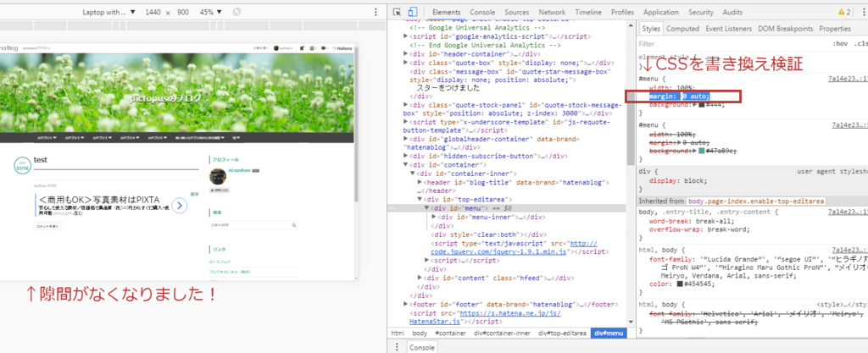868x353 pixels.
Task: Open the Network tab
Action: (552, 12)
